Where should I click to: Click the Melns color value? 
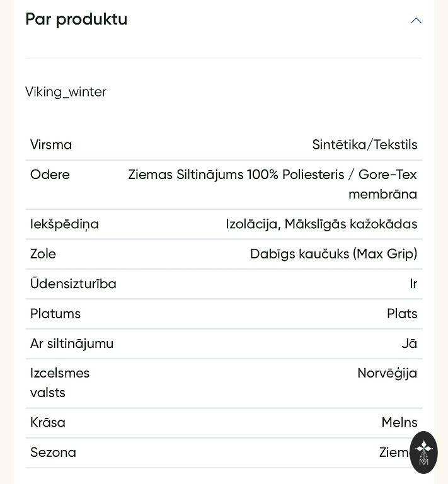[x=399, y=422]
